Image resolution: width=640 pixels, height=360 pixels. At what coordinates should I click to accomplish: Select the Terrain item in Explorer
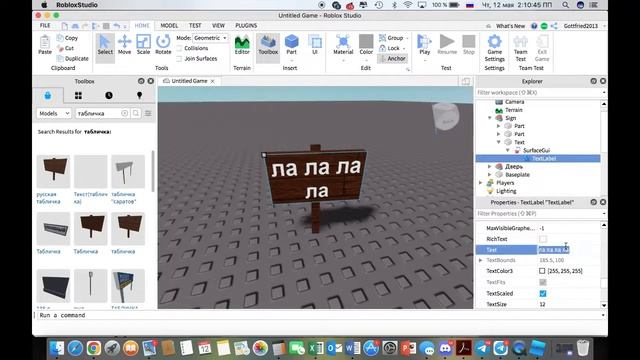coord(513,110)
